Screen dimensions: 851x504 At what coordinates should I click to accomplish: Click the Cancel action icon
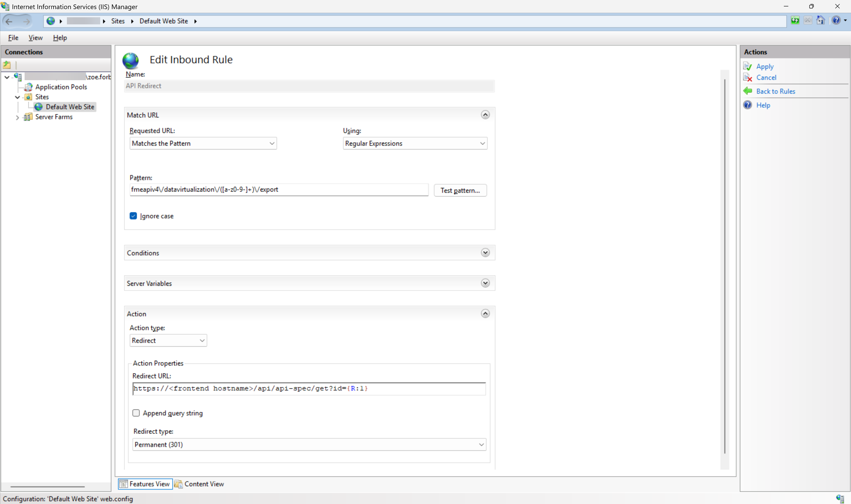click(748, 78)
